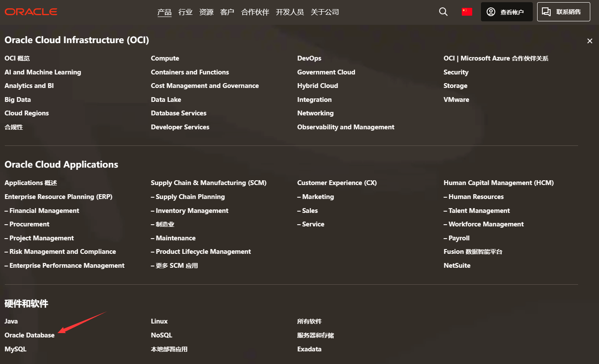Screen dimensions: 599x364
Task: Open the 资源 menu
Action: (x=206, y=12)
